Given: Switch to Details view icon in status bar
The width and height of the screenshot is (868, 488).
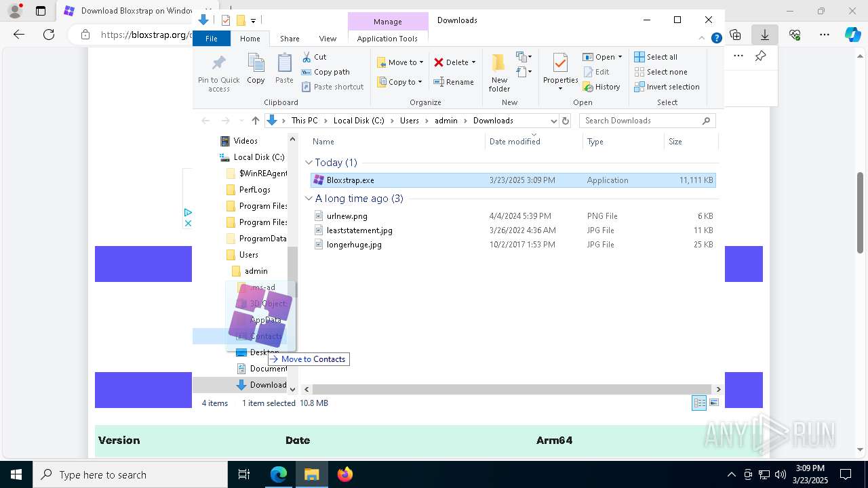Looking at the screenshot, I should [x=699, y=403].
